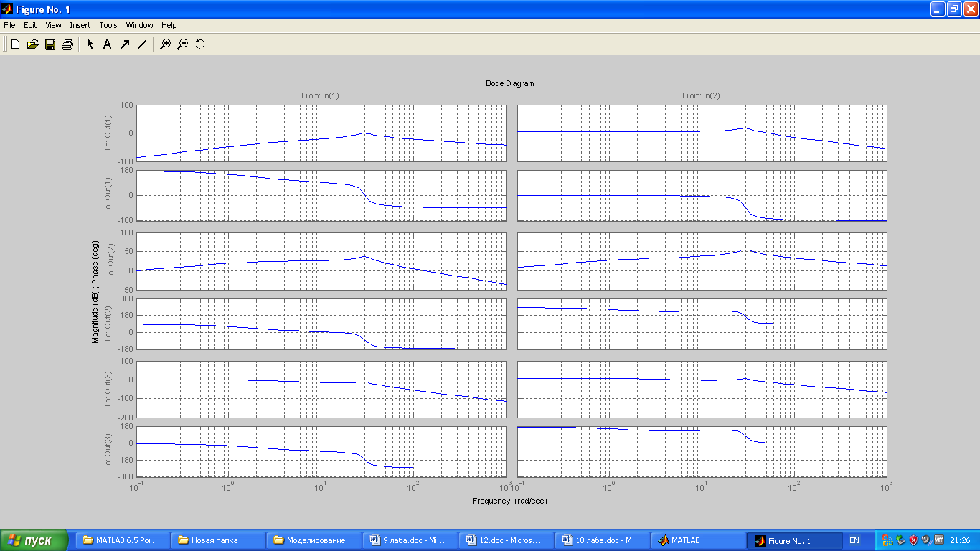Click the Figure No. 1 title bar icon
The width and height of the screenshot is (980, 551).
pyautogui.click(x=7, y=9)
